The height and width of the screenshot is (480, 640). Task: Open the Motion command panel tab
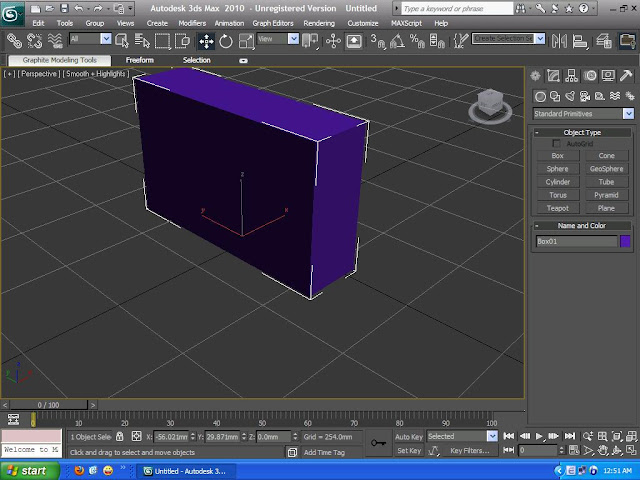coord(590,76)
